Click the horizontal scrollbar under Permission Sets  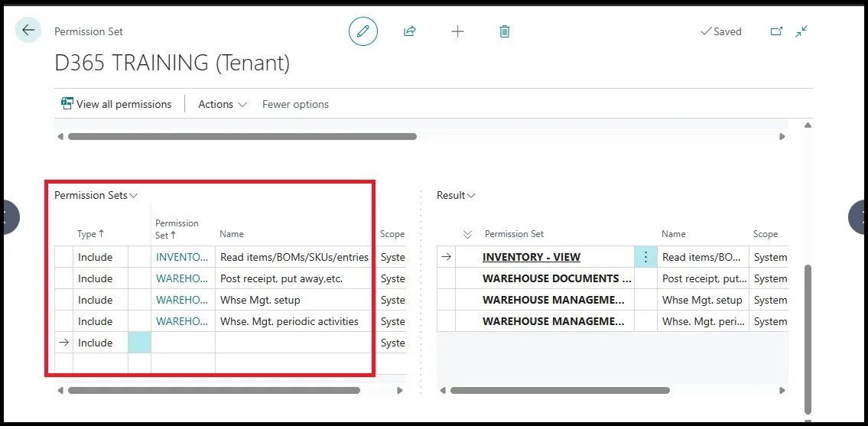213,391
